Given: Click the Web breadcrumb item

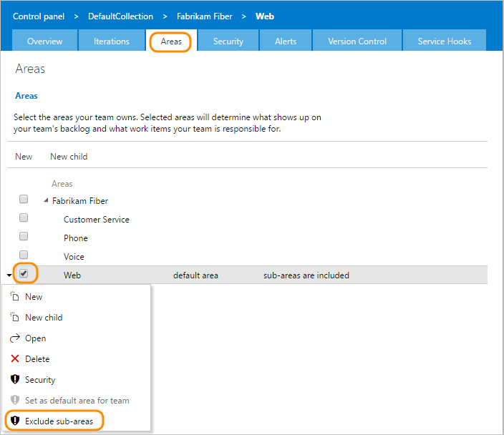Looking at the screenshot, I should coord(265,16).
